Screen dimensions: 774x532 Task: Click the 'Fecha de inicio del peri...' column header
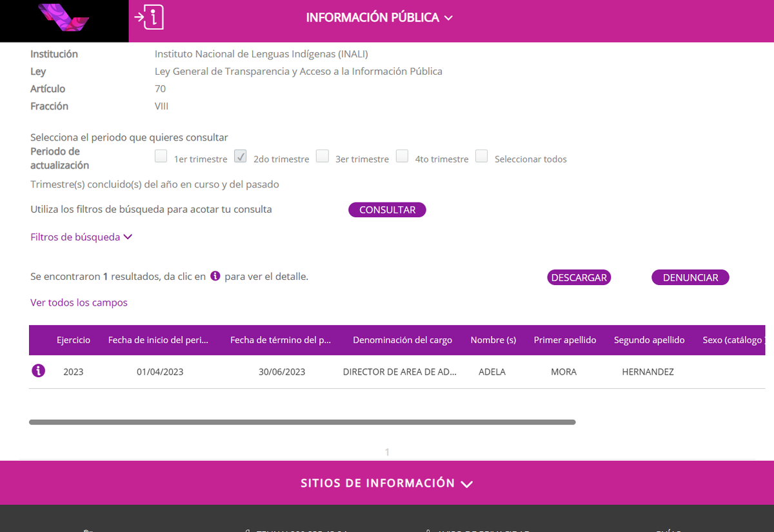[159, 340]
